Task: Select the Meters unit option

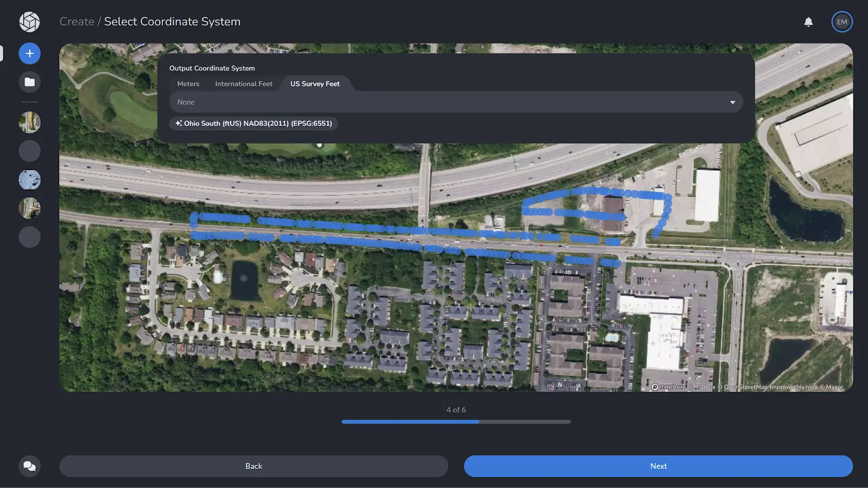Action: pos(188,84)
